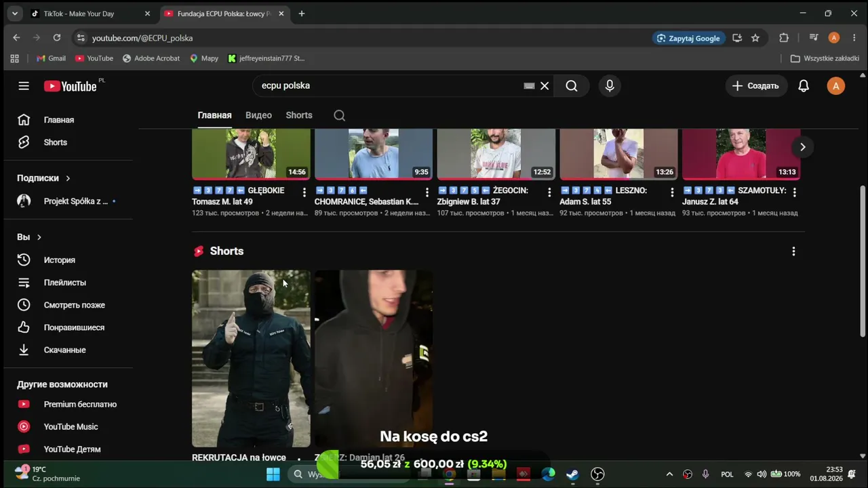Open the REKRUTACJA na łowce short
The height and width of the screenshot is (488, 868).
[251, 359]
